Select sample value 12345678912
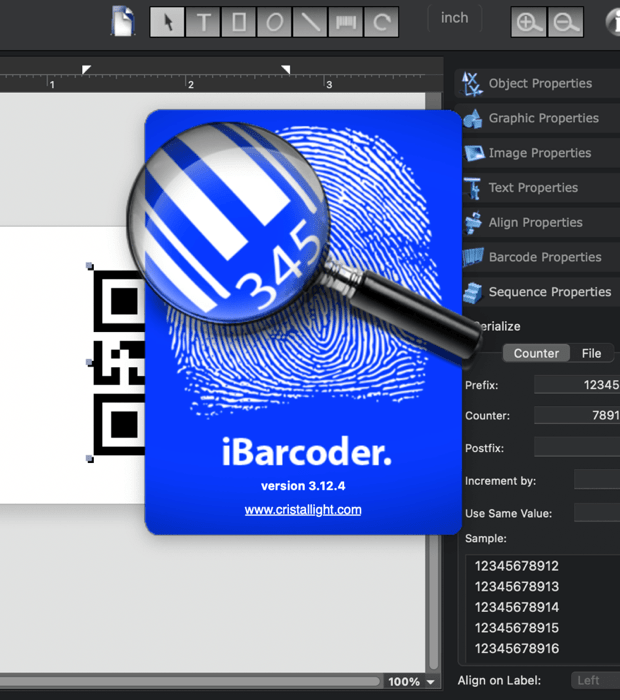The height and width of the screenshot is (700, 620). coord(516,566)
